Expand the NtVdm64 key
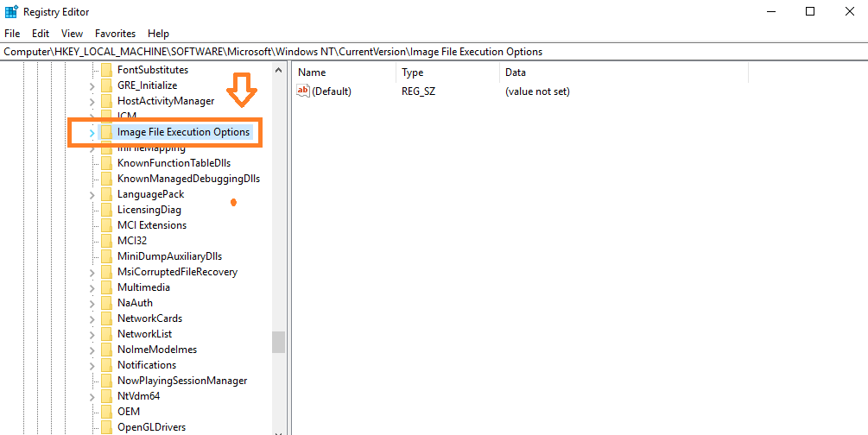This screenshot has height=435, width=868. point(92,396)
